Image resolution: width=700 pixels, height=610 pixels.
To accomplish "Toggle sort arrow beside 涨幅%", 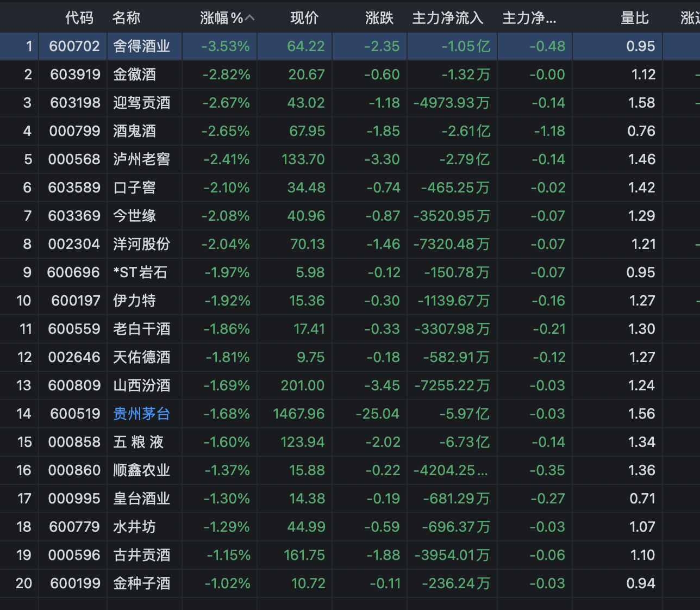I will click(250, 18).
